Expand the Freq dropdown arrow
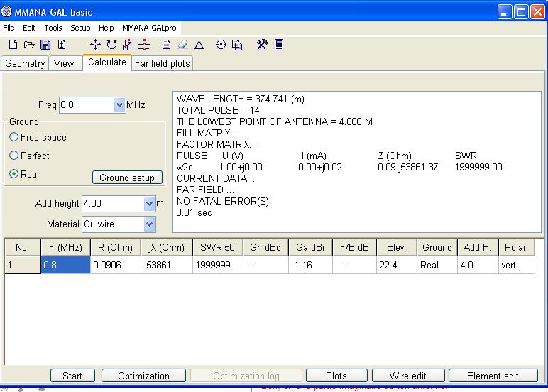This screenshot has height=392, width=548. (x=119, y=105)
